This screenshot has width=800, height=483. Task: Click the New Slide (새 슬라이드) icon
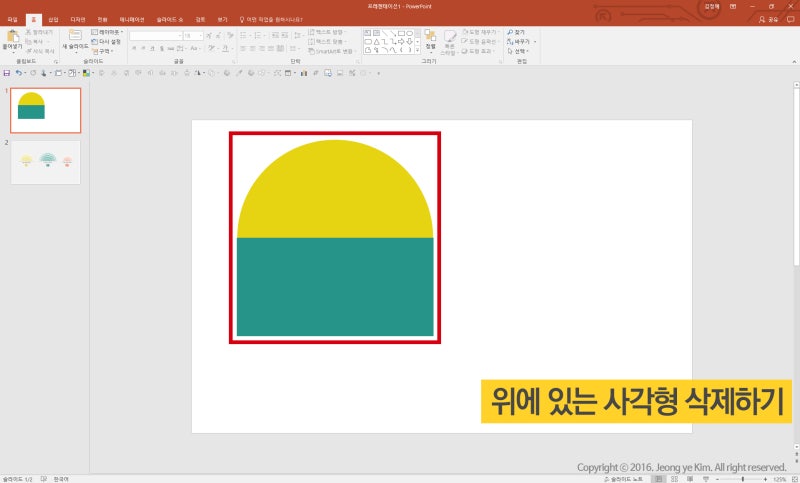click(x=75, y=37)
